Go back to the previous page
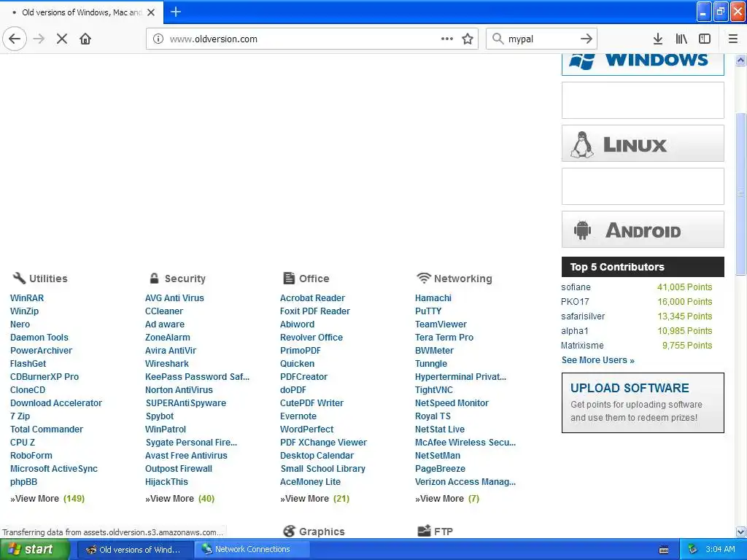 pyautogui.click(x=15, y=39)
